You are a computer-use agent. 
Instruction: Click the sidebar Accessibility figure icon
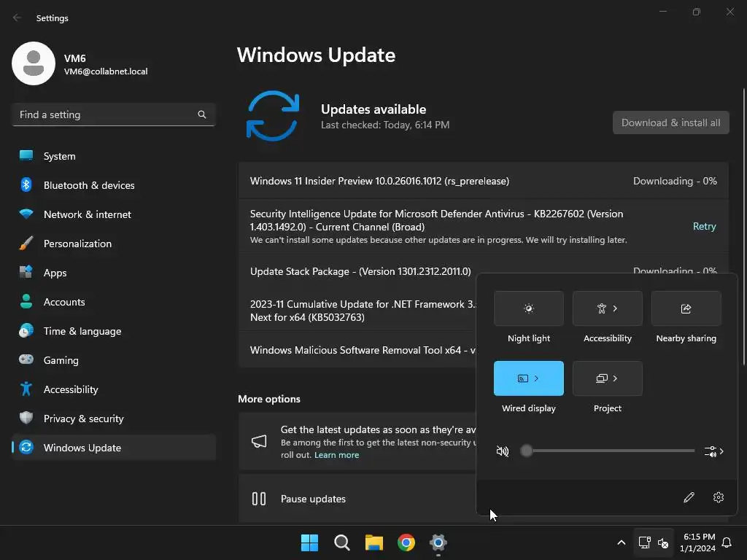(26, 389)
